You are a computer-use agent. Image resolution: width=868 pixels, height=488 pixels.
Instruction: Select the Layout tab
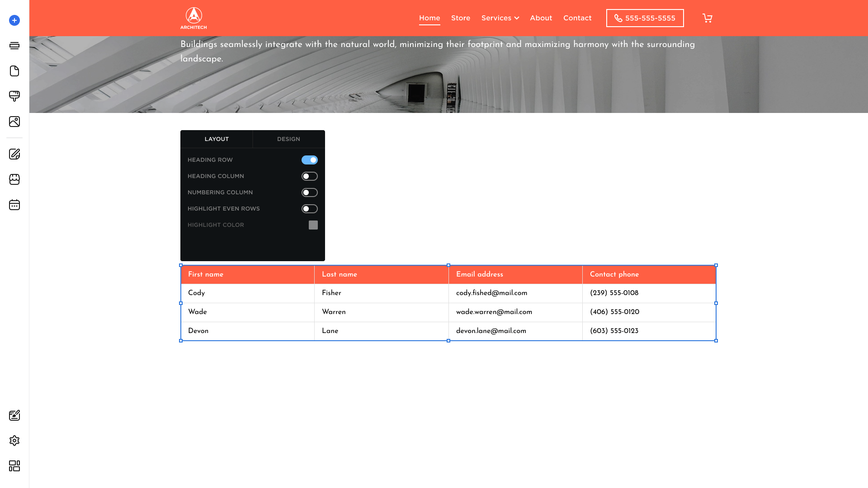(217, 139)
